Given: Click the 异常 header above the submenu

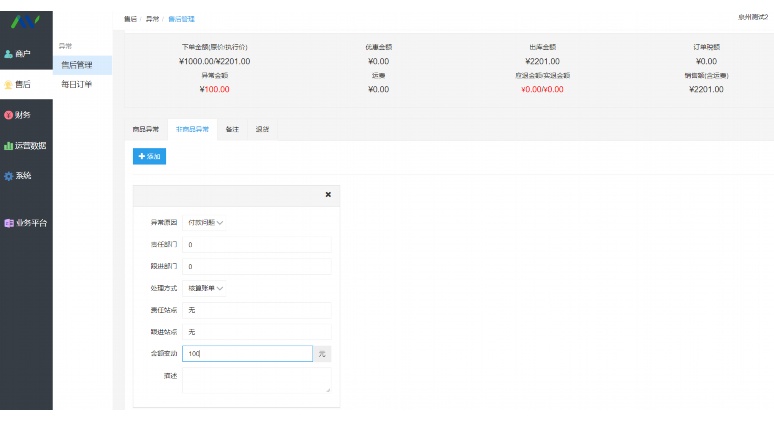Looking at the screenshot, I should [65, 46].
